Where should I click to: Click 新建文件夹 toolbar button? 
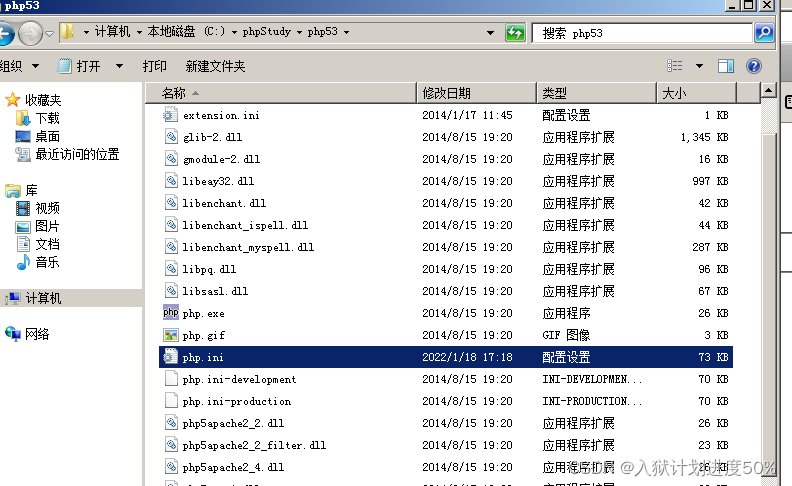click(215, 66)
